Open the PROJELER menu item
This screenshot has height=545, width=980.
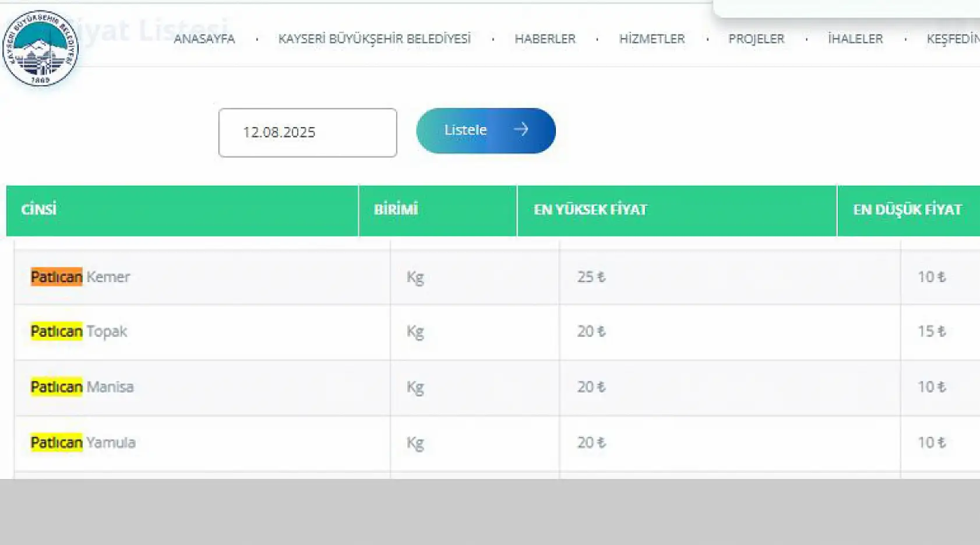click(x=756, y=38)
